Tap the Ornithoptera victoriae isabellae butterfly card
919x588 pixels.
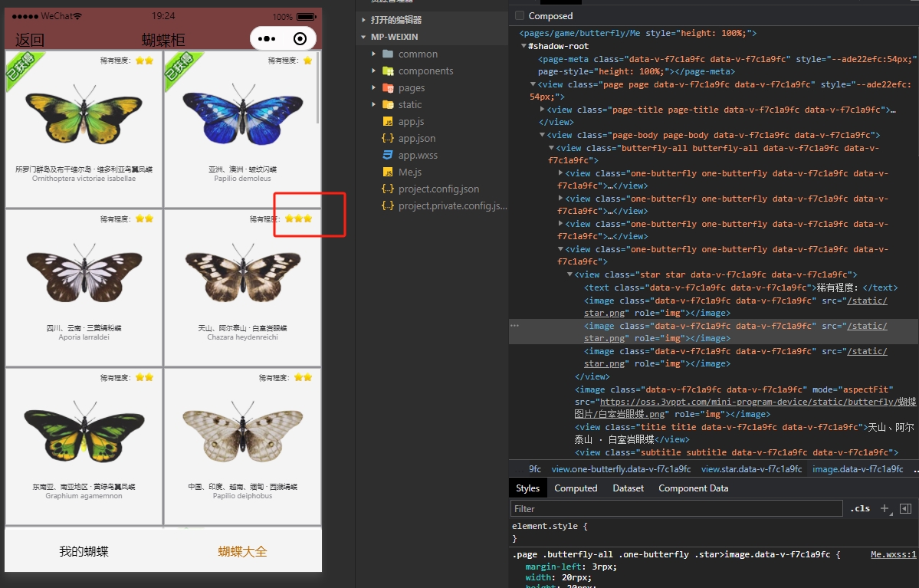(84, 129)
